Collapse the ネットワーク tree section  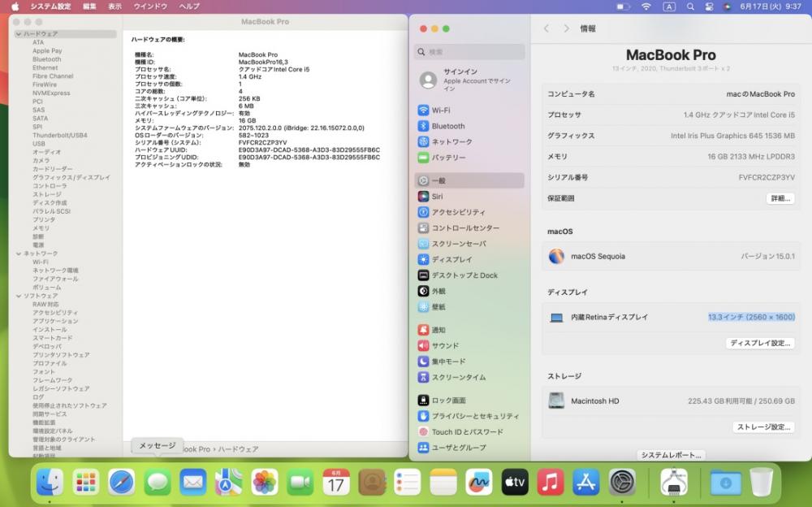(x=19, y=253)
